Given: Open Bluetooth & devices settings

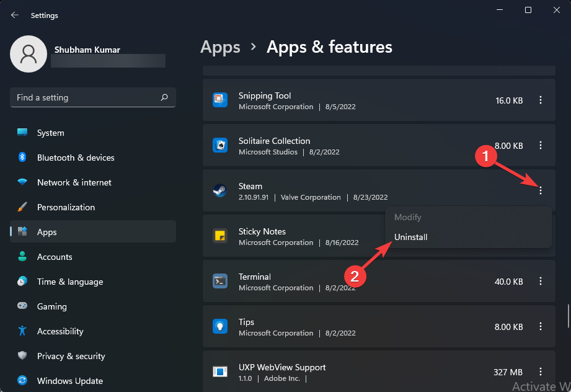Looking at the screenshot, I should tap(93, 158).
